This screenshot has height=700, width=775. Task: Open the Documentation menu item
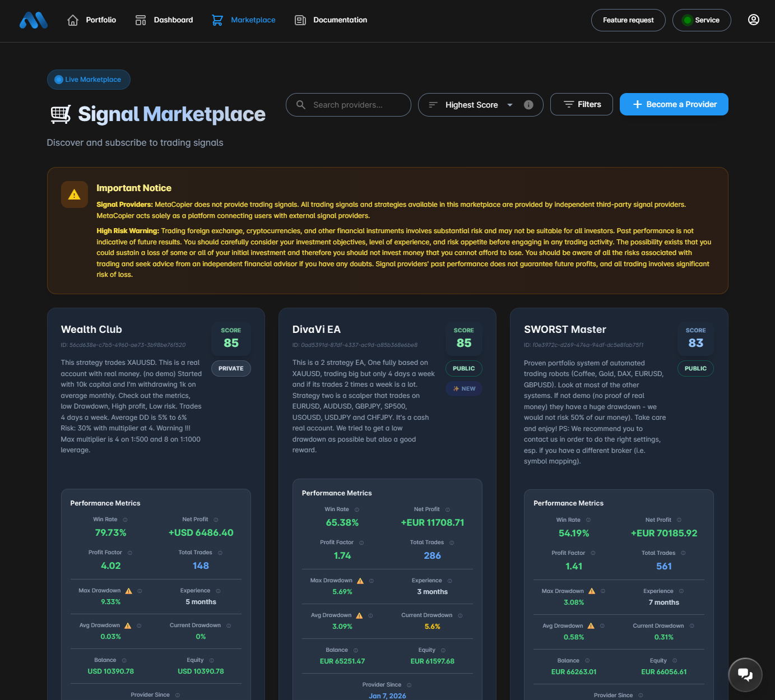click(x=331, y=20)
